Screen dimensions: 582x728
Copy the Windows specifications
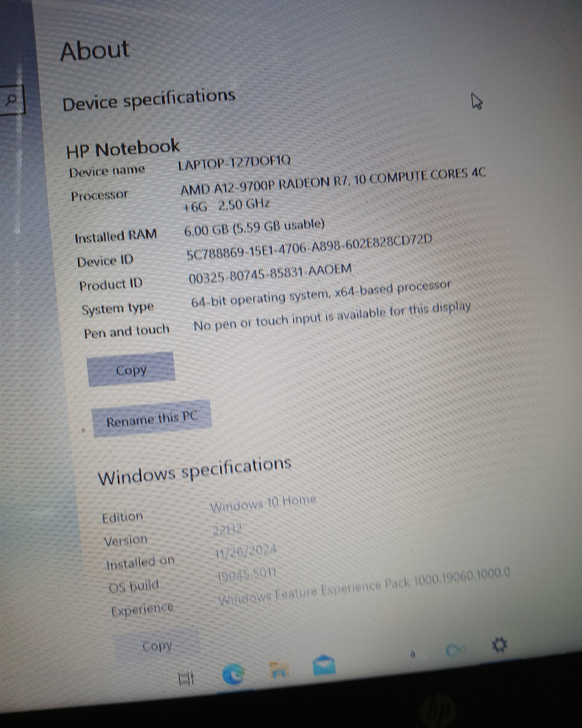(x=157, y=646)
